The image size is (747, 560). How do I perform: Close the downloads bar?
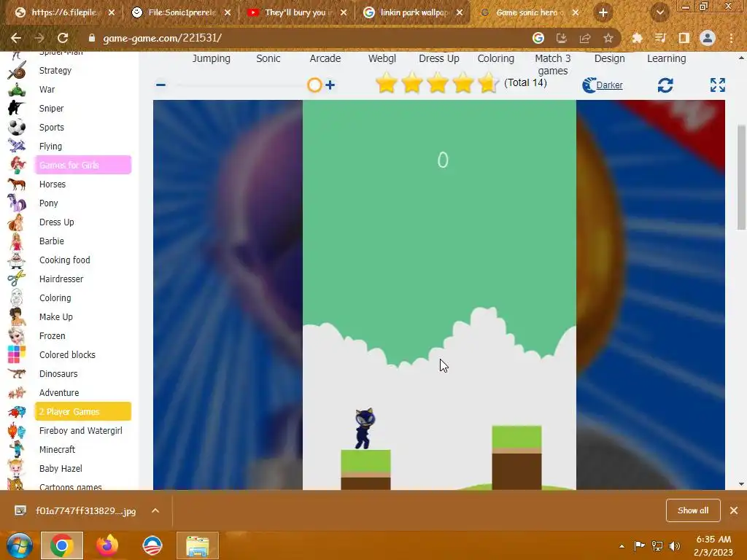coord(734,510)
